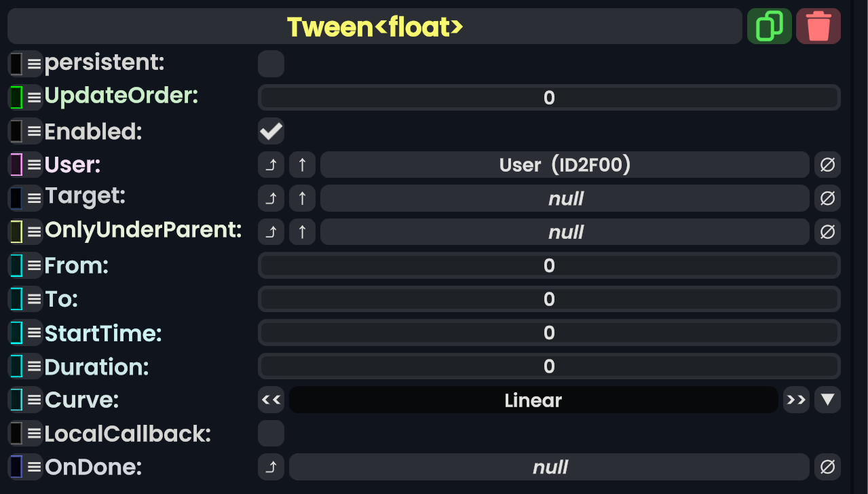This screenshot has height=494, width=868.
Task: Click the Target row up arrow icon
Action: coord(302,199)
